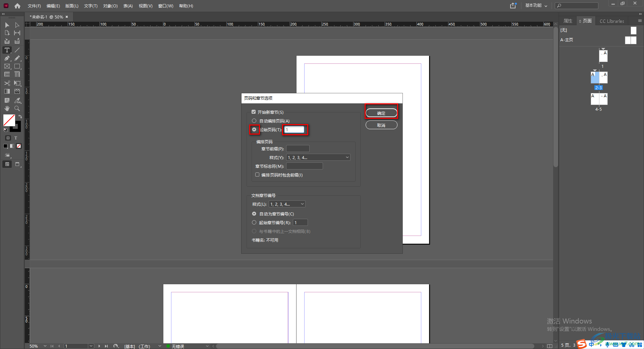Screen dimensions: 644x349
Task: Pick the Scissors tool
Action: [x=7, y=83]
